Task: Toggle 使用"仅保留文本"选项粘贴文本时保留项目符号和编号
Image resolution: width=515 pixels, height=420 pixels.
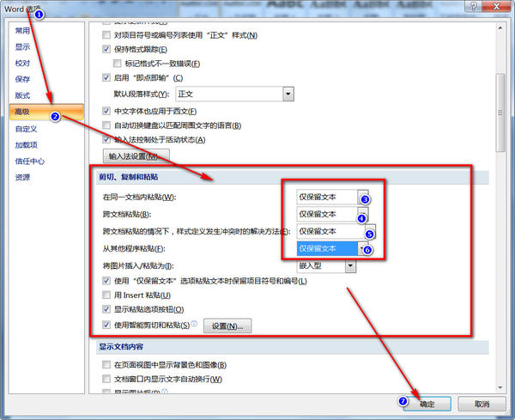Action: [x=106, y=281]
